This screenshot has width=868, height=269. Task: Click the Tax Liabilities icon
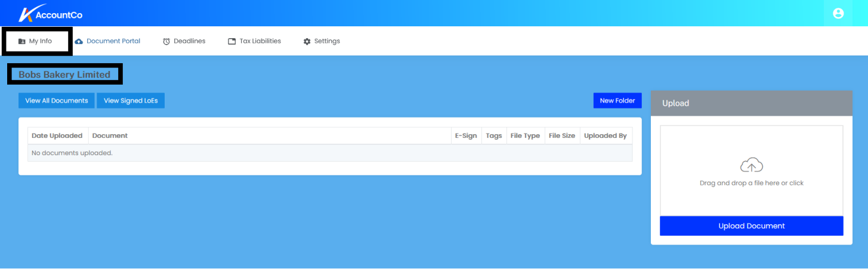(232, 41)
